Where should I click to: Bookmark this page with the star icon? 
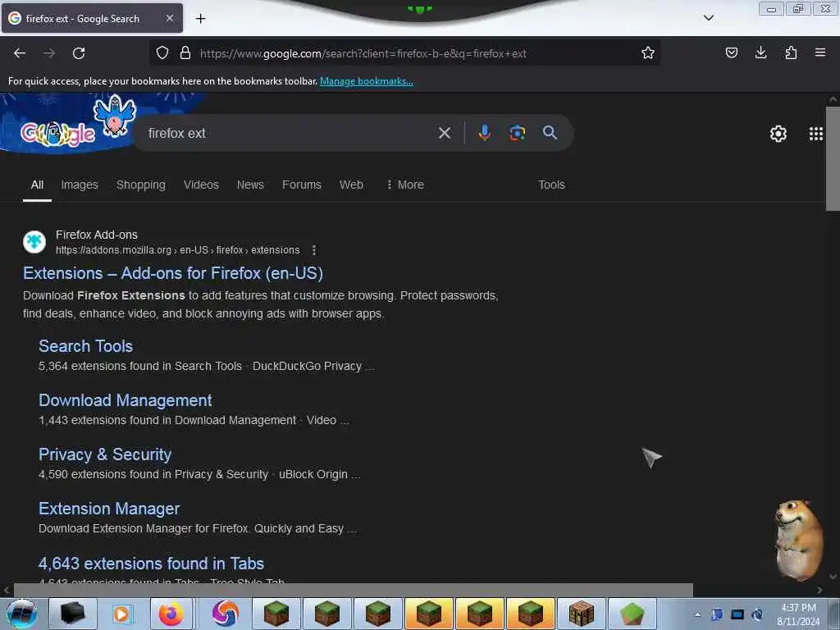648,52
